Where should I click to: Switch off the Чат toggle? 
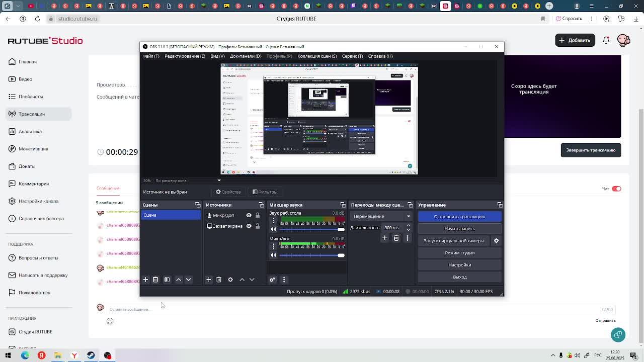point(616,189)
